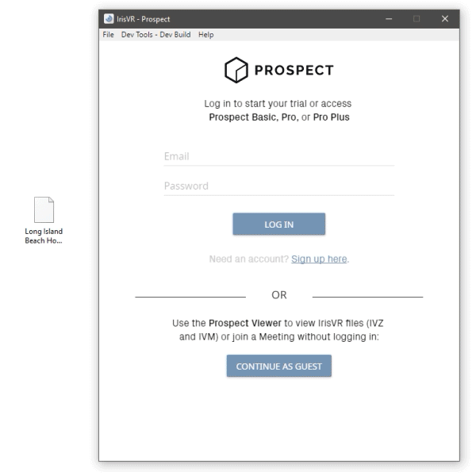Click the Long Island Beach Ho... file label

[x=44, y=236]
